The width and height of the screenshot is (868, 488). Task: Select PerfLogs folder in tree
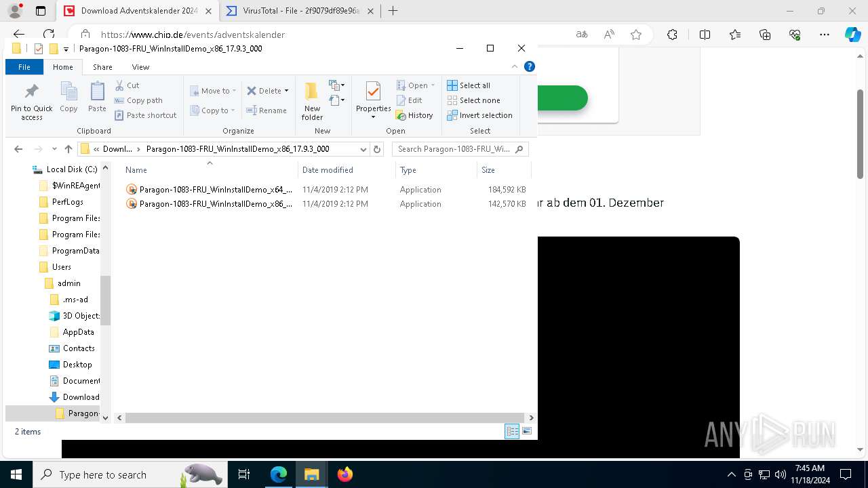[x=68, y=202]
